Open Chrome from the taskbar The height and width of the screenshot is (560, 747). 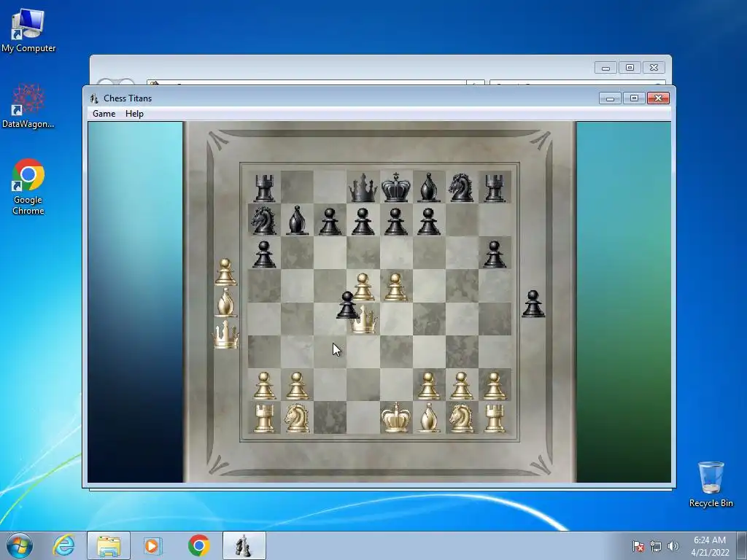(198, 545)
